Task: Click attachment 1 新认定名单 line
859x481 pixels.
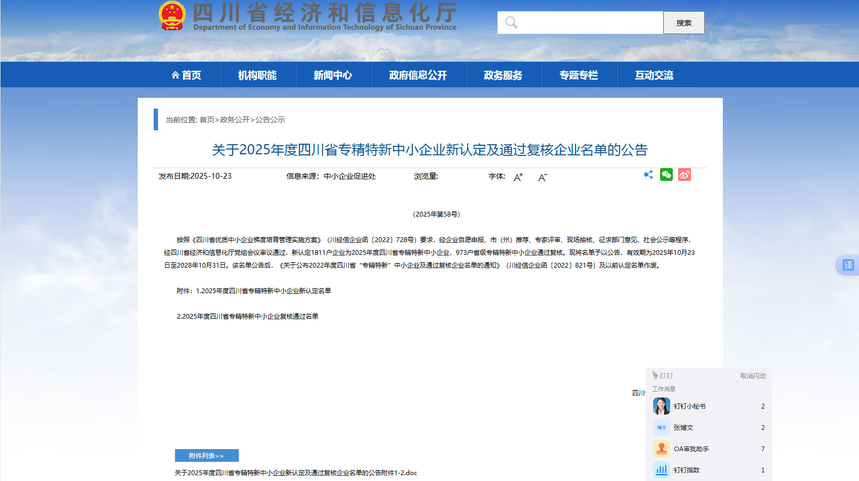Action: [254, 290]
